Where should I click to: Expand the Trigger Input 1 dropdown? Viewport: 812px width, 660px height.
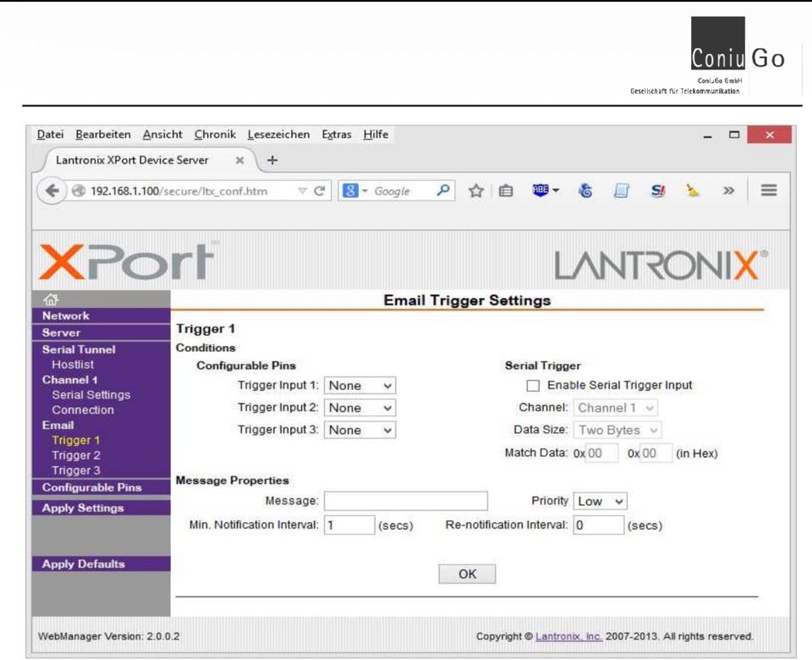click(360, 386)
